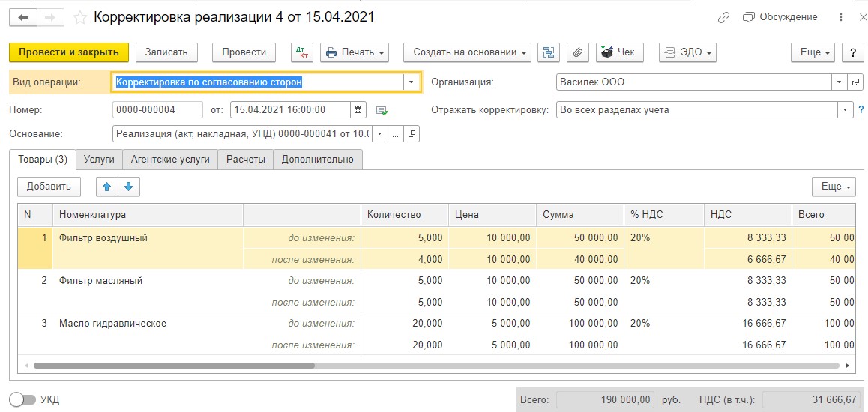The height and width of the screenshot is (412, 868).
Task: Click the Провести button
Action: click(x=244, y=52)
